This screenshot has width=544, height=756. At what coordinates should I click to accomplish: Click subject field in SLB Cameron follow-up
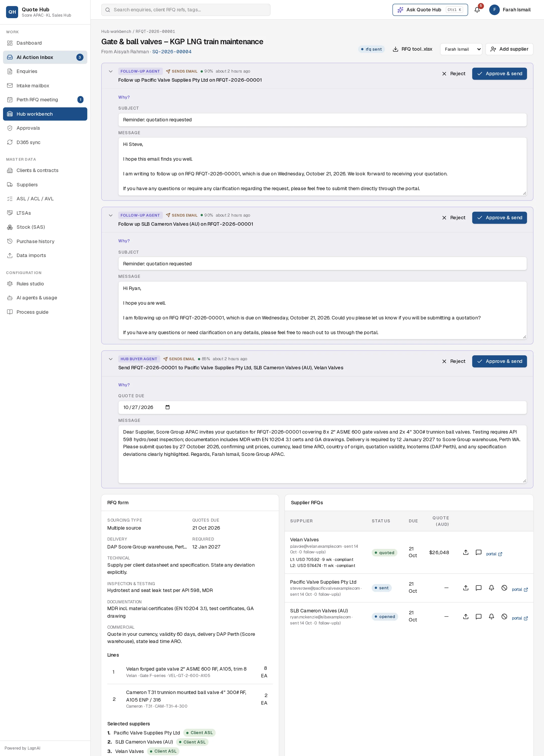[322, 264]
